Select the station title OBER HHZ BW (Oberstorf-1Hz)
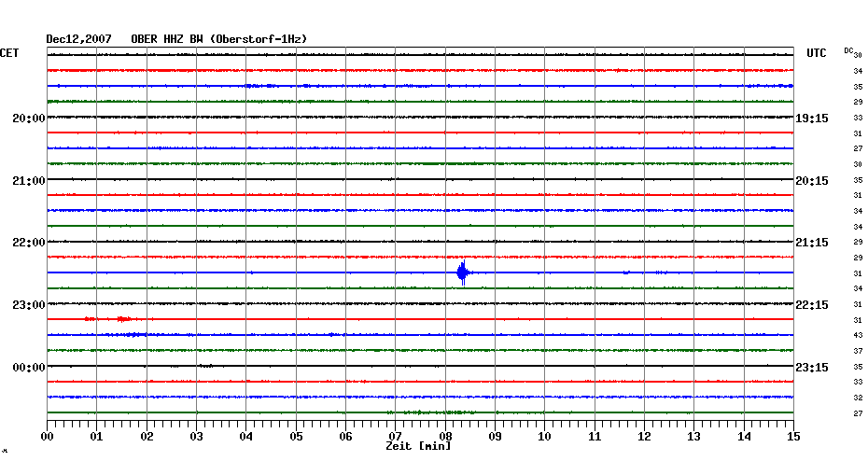 [x=218, y=39]
